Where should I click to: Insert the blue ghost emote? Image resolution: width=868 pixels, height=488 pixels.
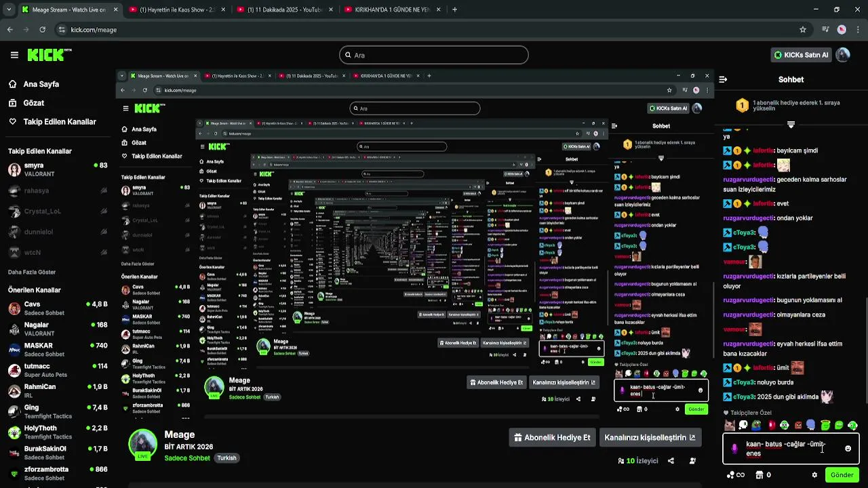pos(812,426)
